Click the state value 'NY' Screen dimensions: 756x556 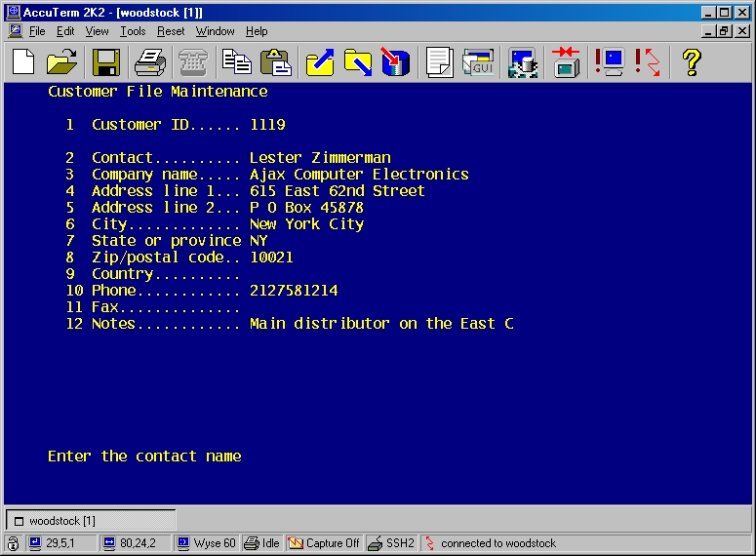(259, 241)
